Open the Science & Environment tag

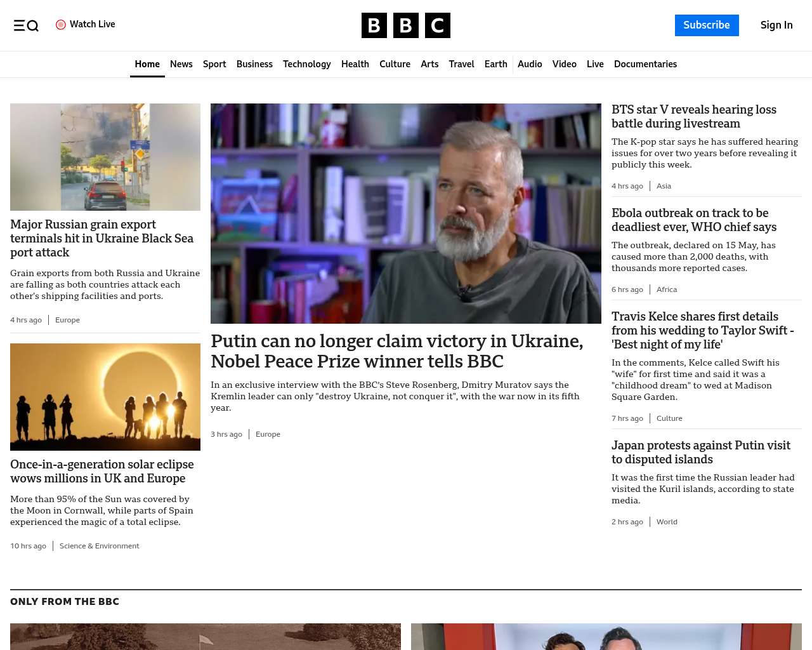[x=100, y=546]
